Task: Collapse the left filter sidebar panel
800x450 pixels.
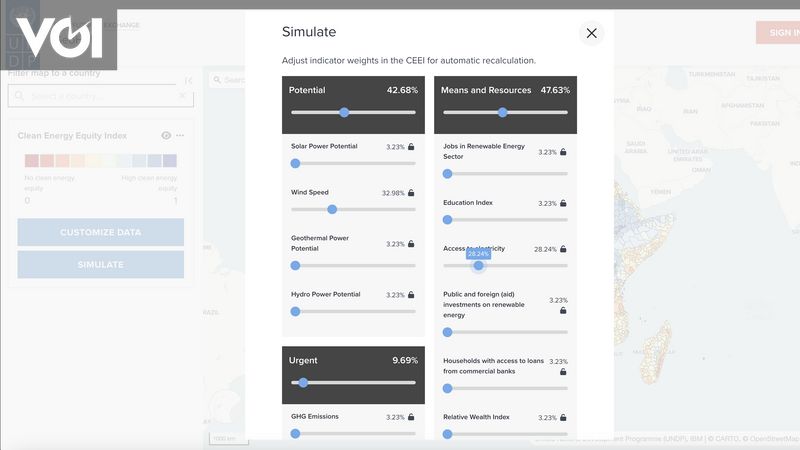Action: 188,80
